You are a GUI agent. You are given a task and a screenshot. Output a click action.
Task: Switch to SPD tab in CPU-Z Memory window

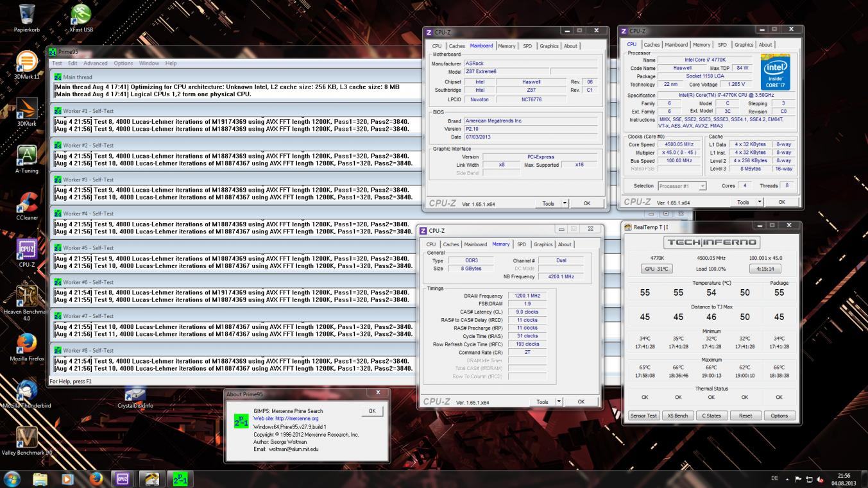[x=522, y=244]
